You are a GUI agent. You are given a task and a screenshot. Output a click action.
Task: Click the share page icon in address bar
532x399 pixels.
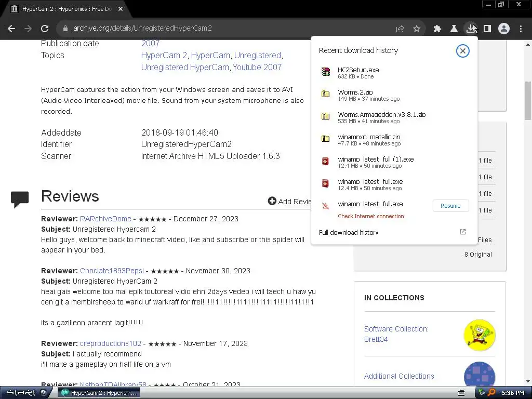400,29
